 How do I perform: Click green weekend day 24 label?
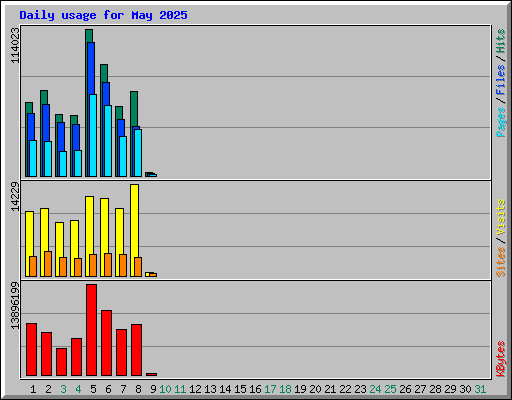(x=375, y=389)
